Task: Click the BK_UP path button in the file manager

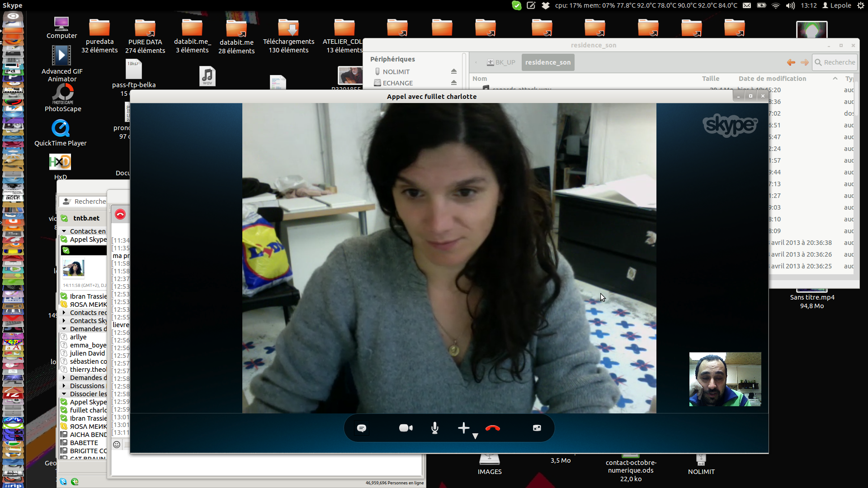Action: [x=501, y=62]
